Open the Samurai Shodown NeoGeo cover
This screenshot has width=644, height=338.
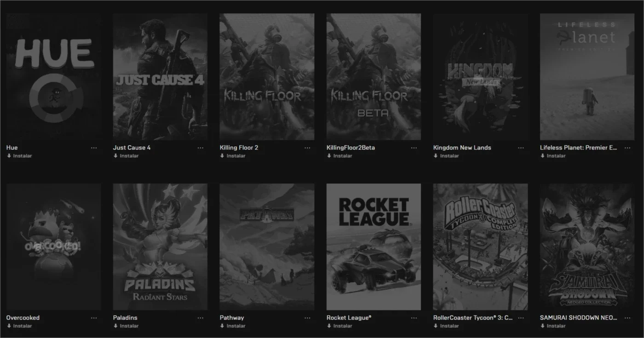pos(587,247)
